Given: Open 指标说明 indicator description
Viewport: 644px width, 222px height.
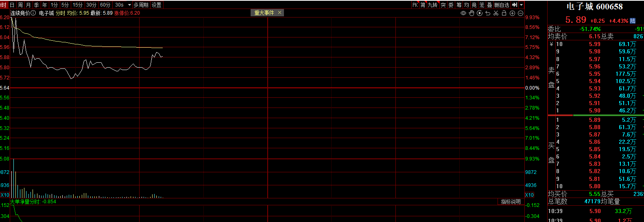Looking at the screenshot, I should pos(511,202).
